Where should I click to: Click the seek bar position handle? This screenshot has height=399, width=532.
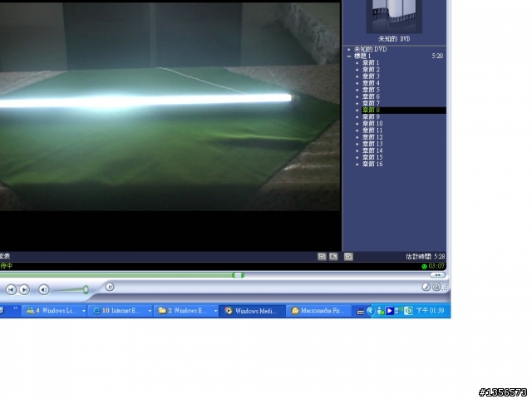click(x=239, y=275)
